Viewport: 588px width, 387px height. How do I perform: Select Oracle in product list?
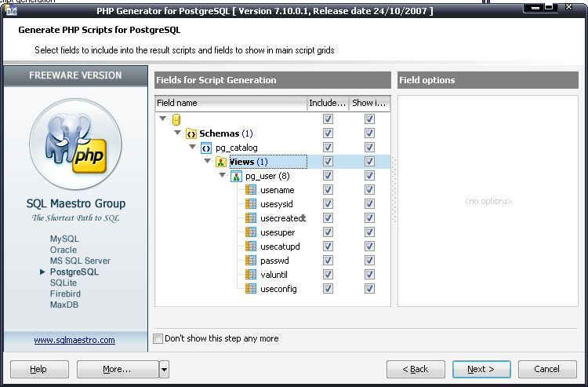64,250
